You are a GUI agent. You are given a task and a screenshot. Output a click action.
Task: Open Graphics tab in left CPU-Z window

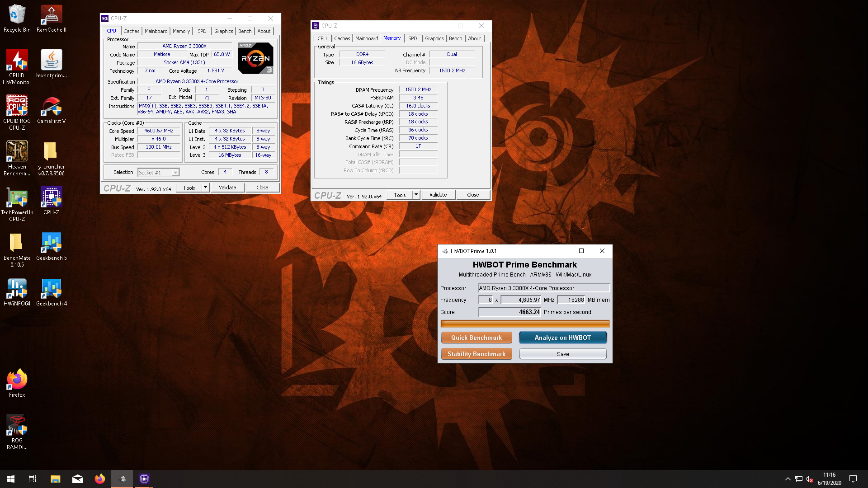click(x=223, y=31)
